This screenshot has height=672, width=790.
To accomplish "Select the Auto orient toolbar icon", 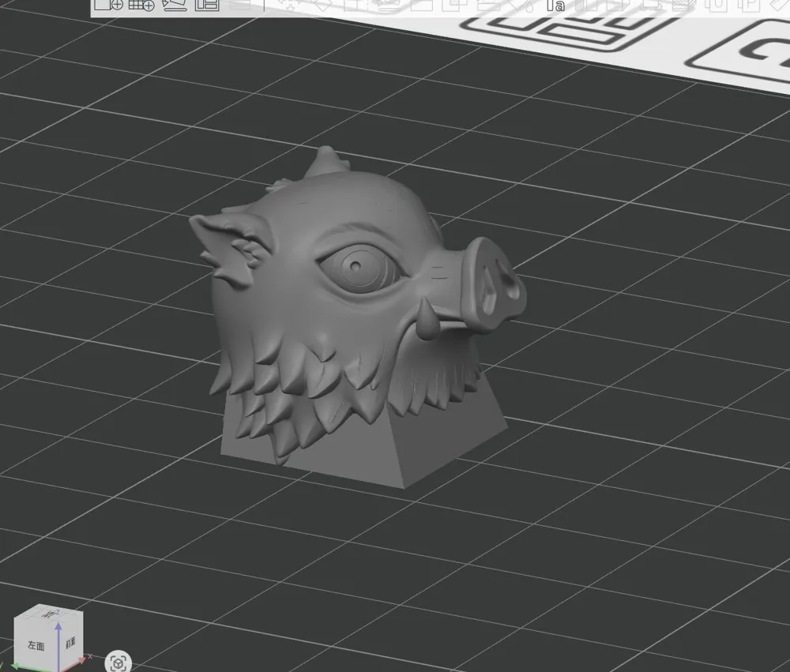I will point(174,5).
